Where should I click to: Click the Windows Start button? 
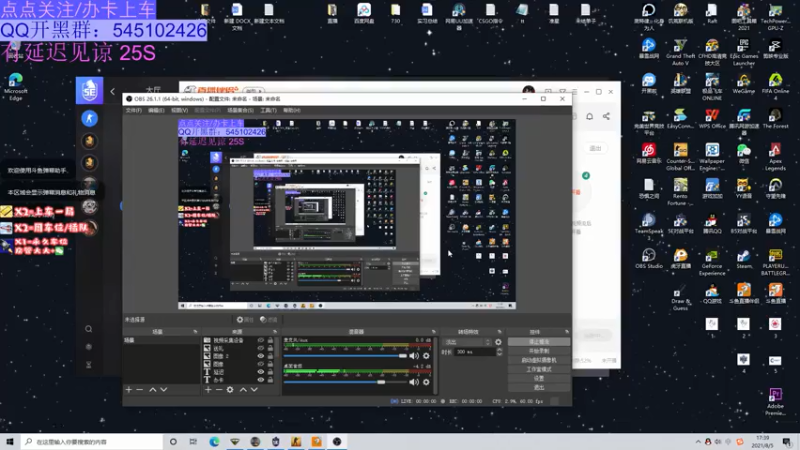pyautogui.click(x=10, y=442)
